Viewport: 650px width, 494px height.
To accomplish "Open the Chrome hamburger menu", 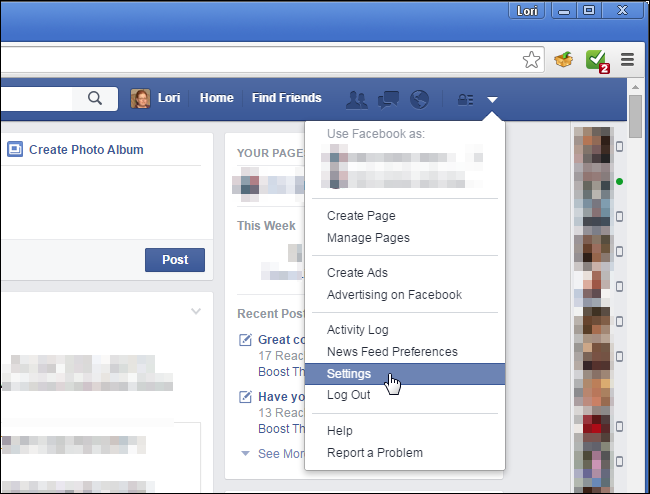I will coord(627,59).
